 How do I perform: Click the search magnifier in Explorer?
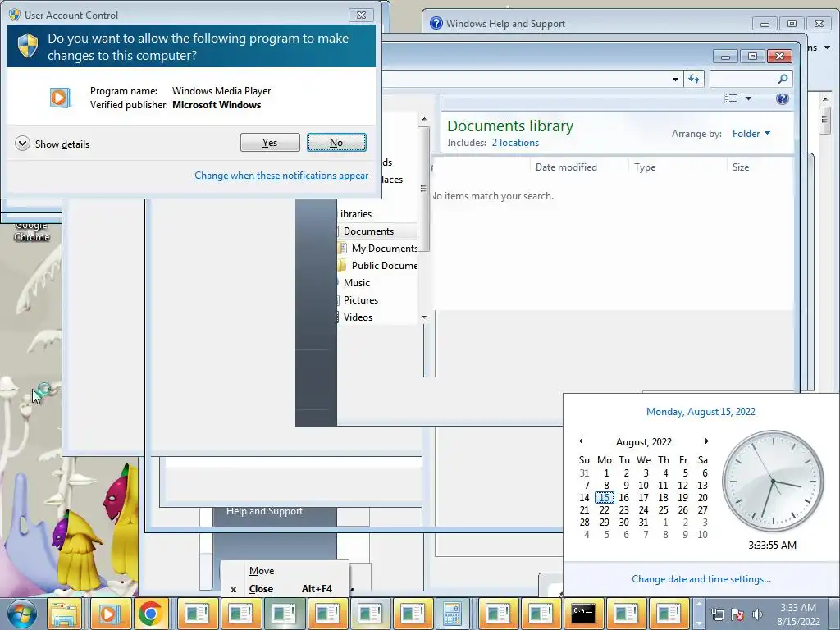(x=783, y=80)
